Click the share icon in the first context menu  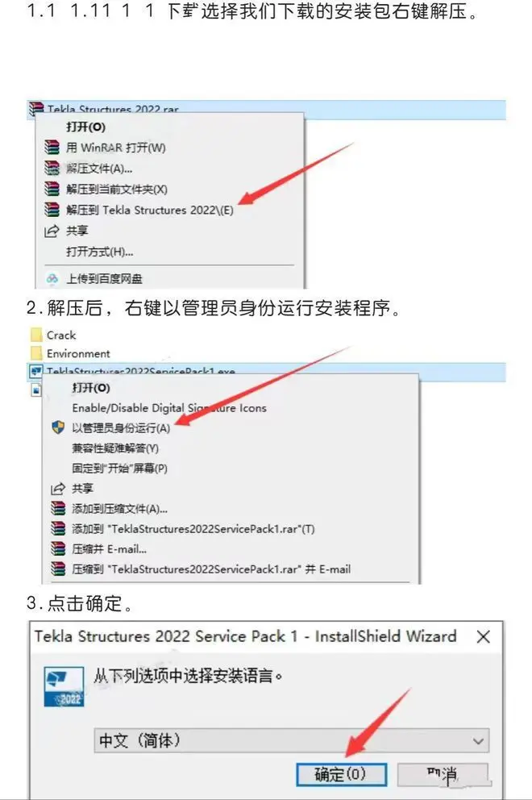[x=52, y=231]
